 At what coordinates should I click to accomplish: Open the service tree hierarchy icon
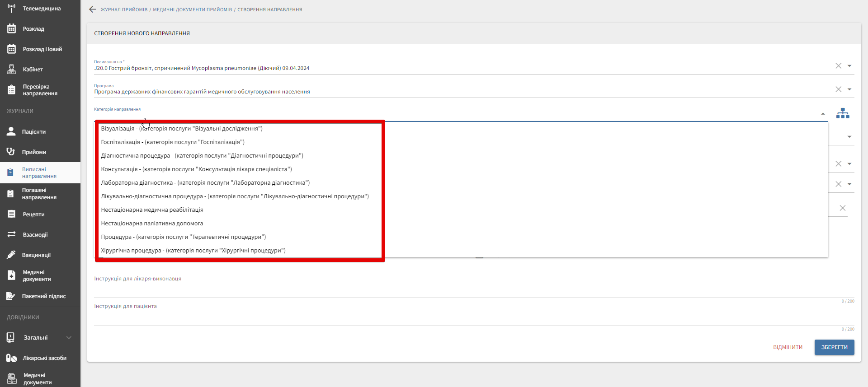[x=842, y=113]
